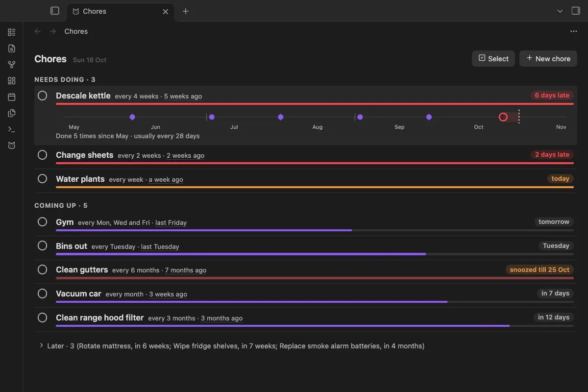Open a new tab with the plus icon

185,11
